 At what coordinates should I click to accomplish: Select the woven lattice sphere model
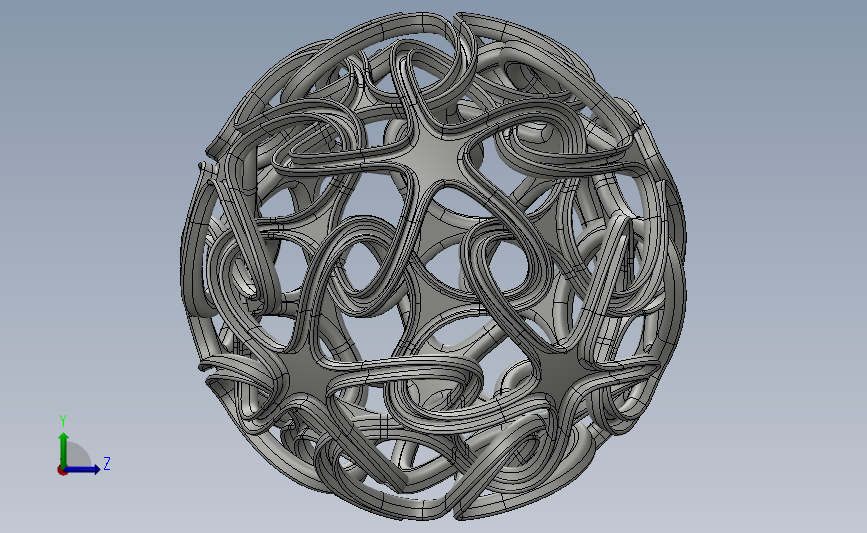pyautogui.click(x=434, y=266)
